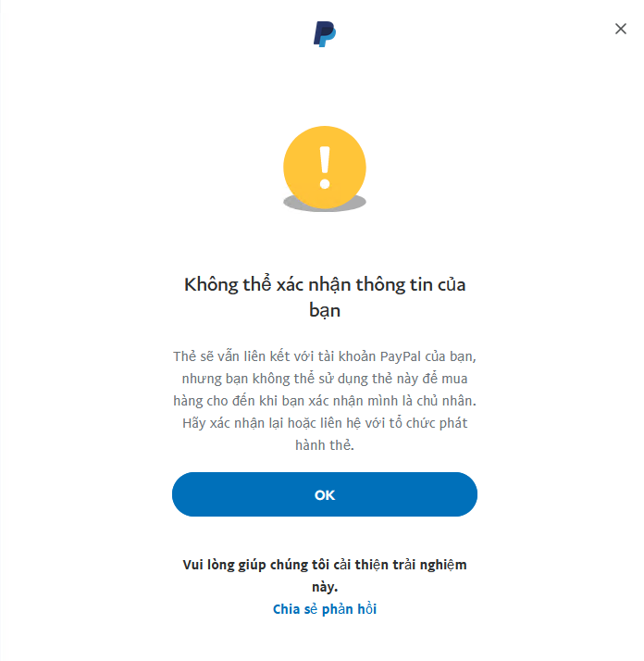This screenshot has height=661, width=644.
Task: Click the heading Không thể xác nhận thông tin của
Action: 325,285
